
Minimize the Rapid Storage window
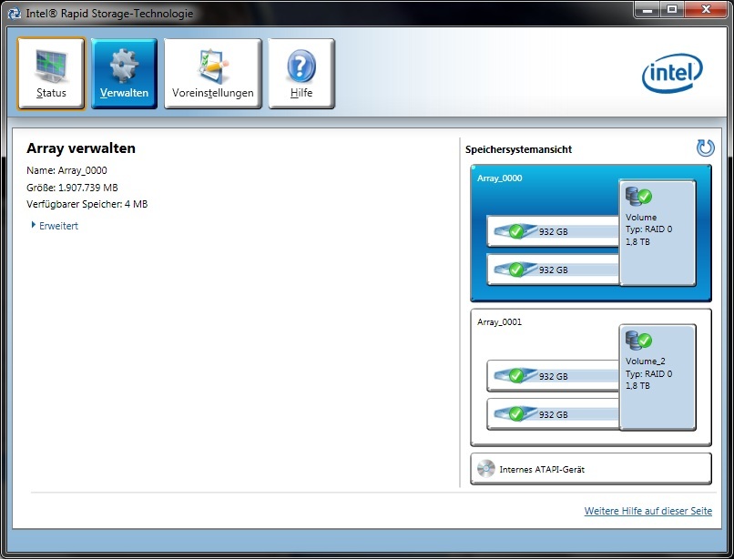[x=647, y=9]
